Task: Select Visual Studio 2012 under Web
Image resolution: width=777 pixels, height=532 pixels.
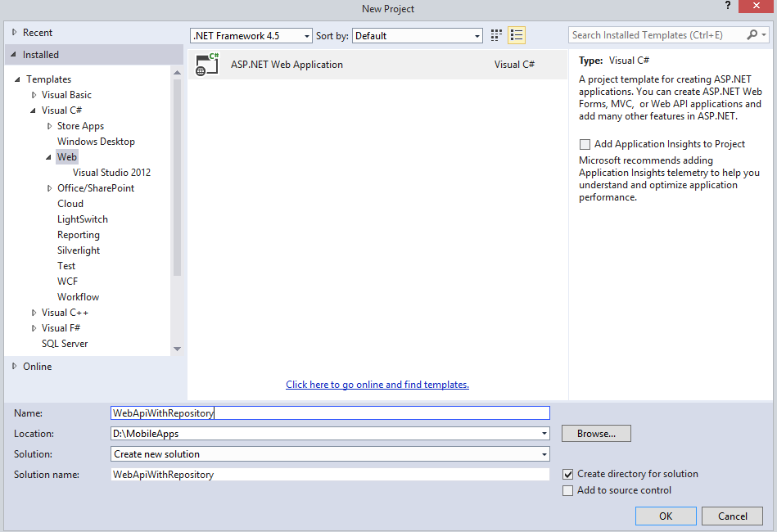Action: [111, 173]
